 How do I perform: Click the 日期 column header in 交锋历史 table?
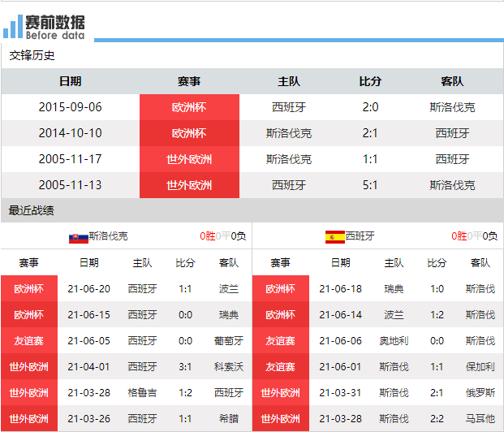71,81
